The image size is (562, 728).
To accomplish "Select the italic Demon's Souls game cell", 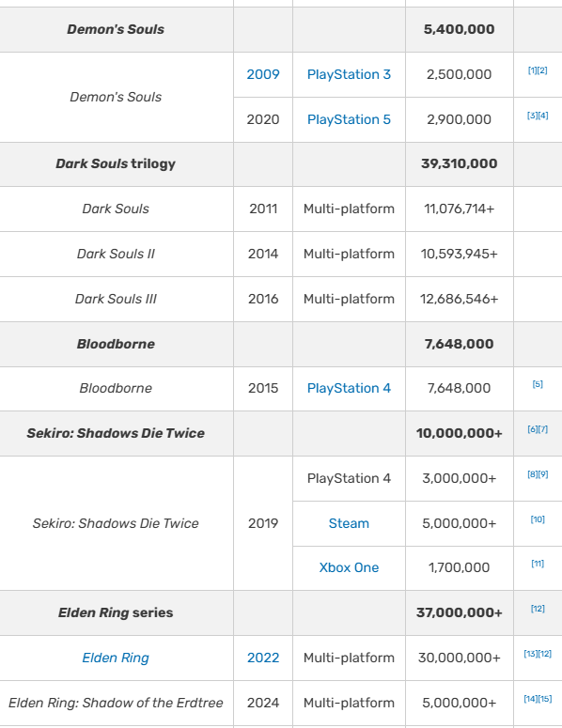I will pyautogui.click(x=116, y=97).
